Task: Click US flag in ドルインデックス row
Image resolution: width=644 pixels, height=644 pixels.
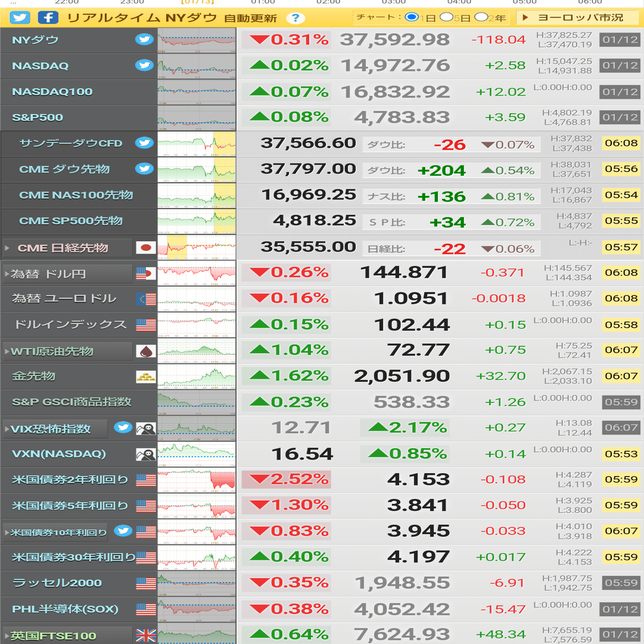Action: pyautogui.click(x=146, y=325)
